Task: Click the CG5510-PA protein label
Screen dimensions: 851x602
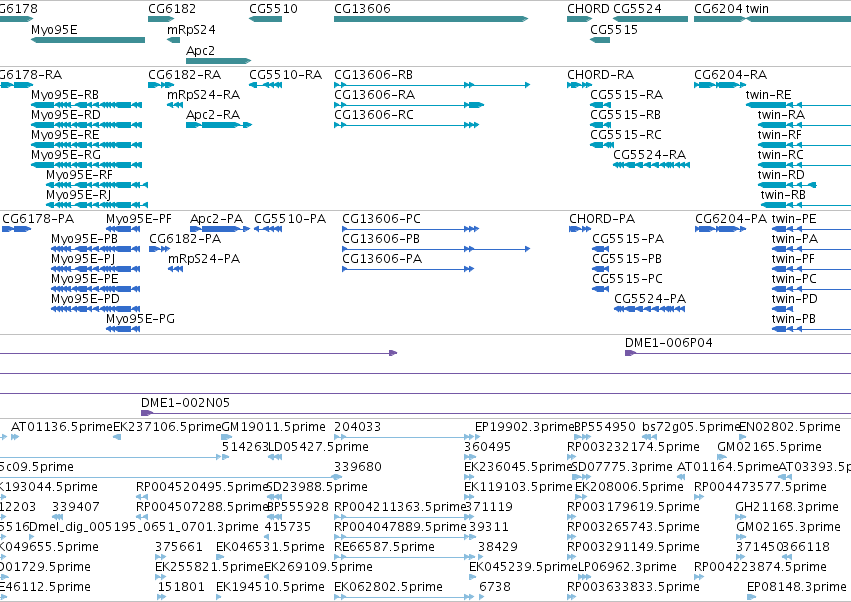Action: pyautogui.click(x=290, y=219)
